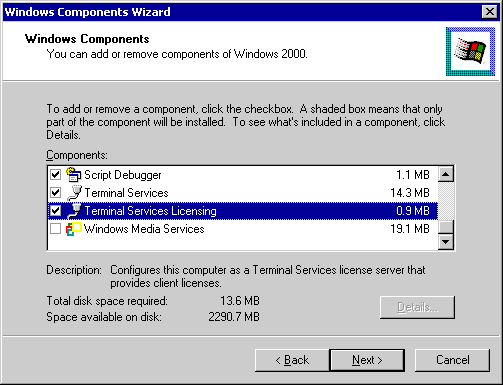The image size is (503, 385).
Task: Close the wizard with the X button
Action: [x=490, y=12]
